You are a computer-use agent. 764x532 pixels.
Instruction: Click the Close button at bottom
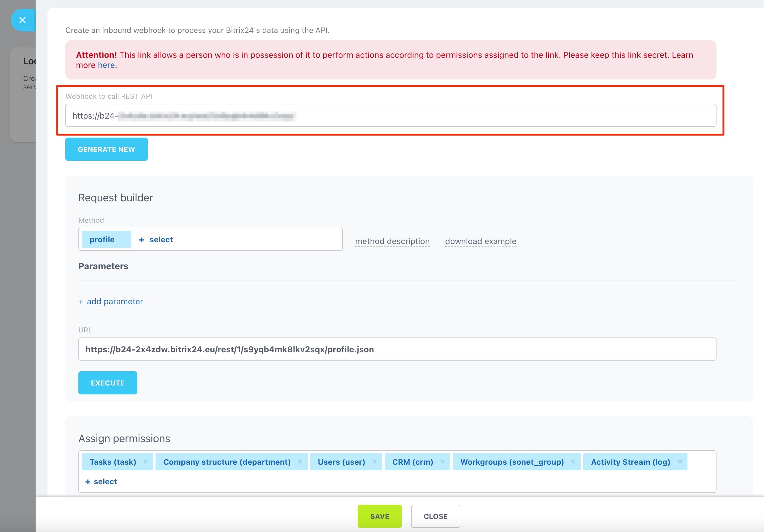435,516
